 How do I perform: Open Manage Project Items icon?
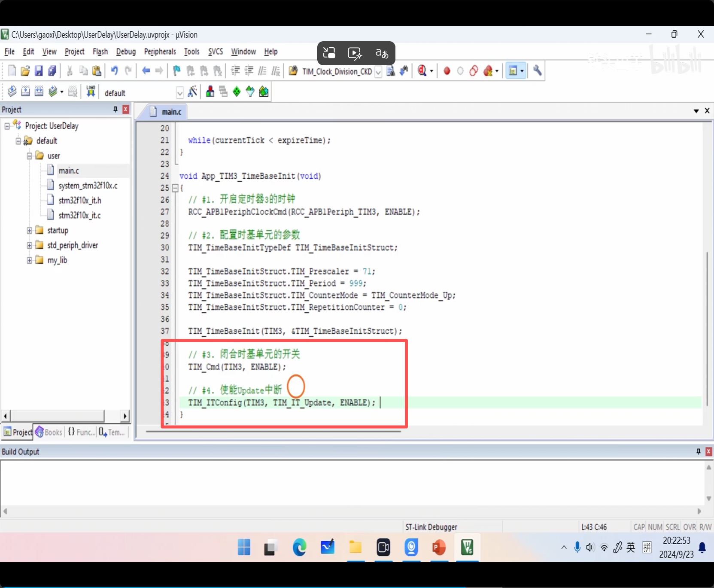(210, 91)
